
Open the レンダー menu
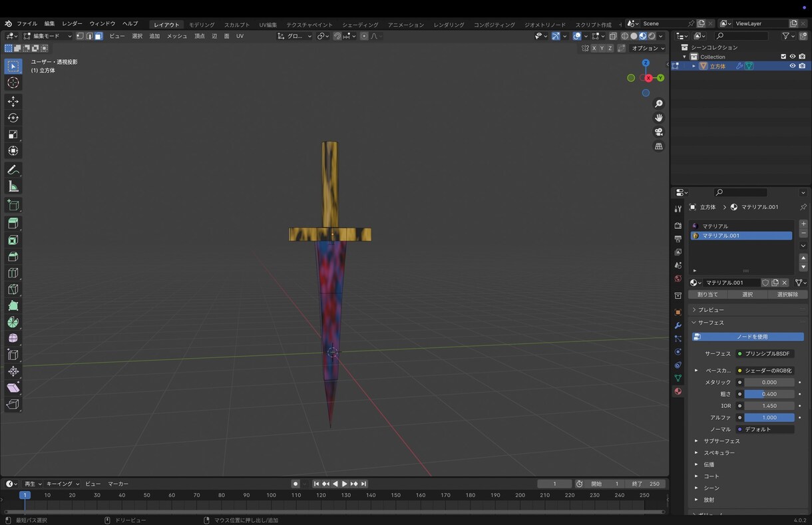pyautogui.click(x=72, y=24)
